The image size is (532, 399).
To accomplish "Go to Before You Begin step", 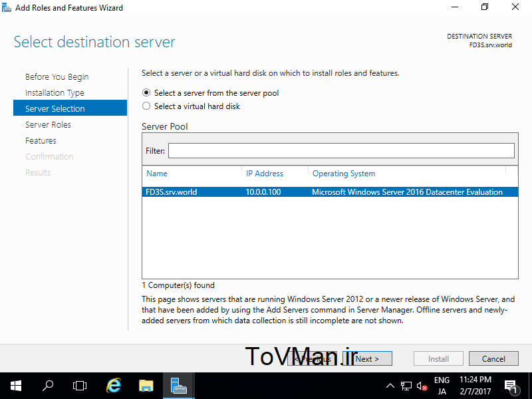I will click(x=57, y=77).
